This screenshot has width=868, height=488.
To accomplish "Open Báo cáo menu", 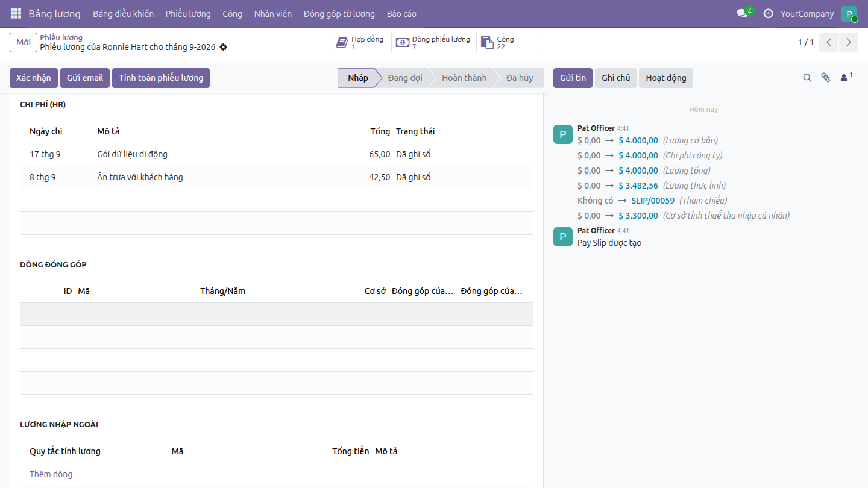I will 401,13.
